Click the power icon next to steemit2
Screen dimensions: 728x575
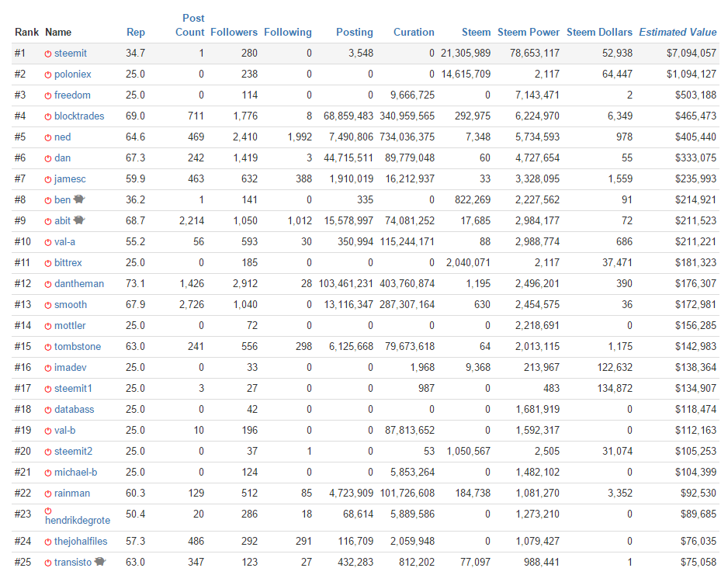point(48,452)
